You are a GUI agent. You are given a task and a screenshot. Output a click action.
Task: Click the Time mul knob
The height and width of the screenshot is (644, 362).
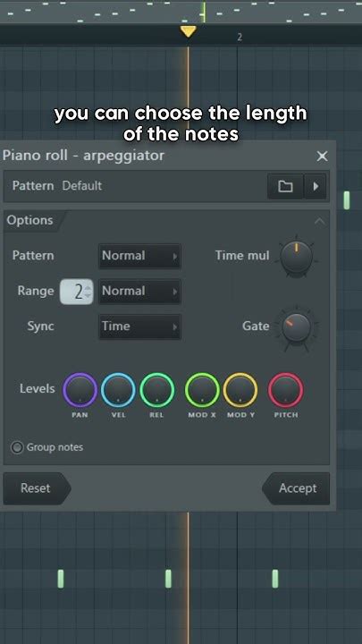pyautogui.click(x=297, y=257)
